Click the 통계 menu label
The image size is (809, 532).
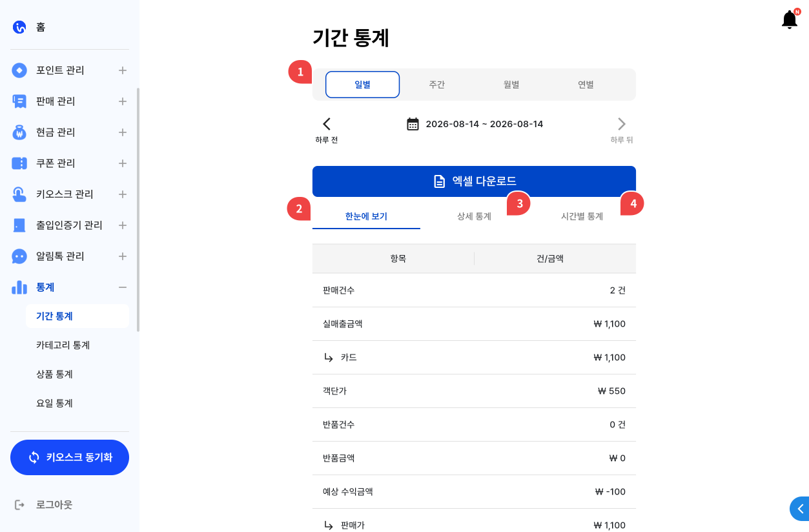click(45, 287)
